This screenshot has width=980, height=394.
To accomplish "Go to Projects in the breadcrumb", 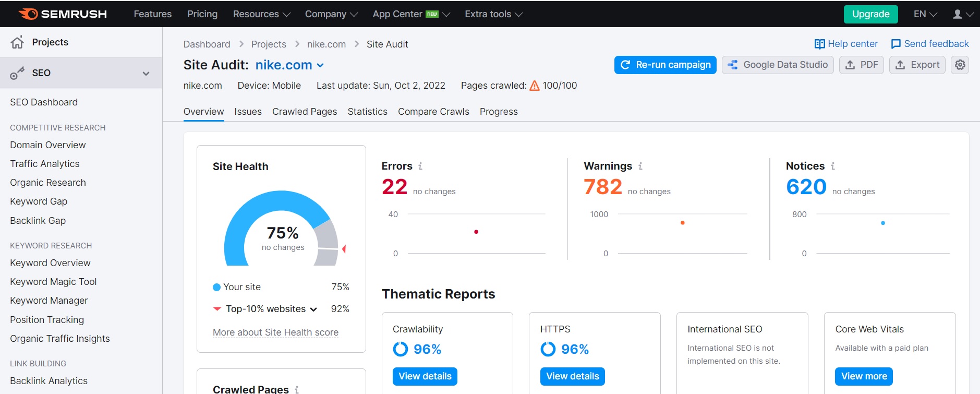I will [x=269, y=44].
